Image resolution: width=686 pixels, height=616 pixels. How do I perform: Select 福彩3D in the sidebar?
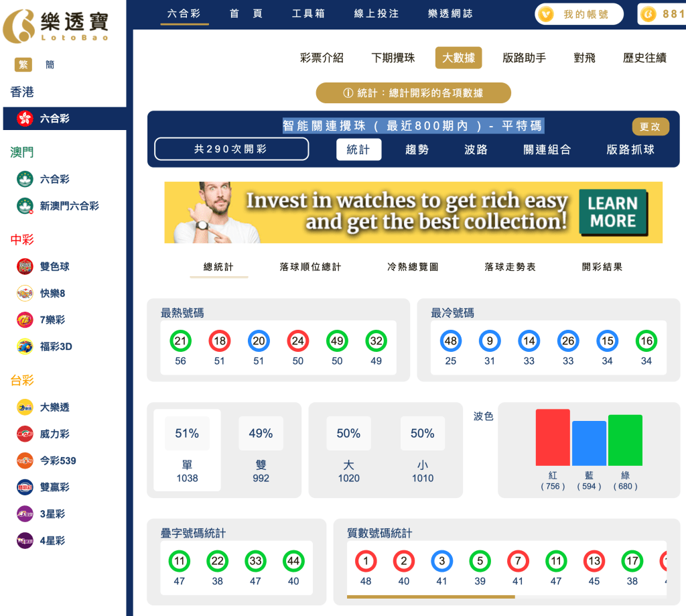47,347
